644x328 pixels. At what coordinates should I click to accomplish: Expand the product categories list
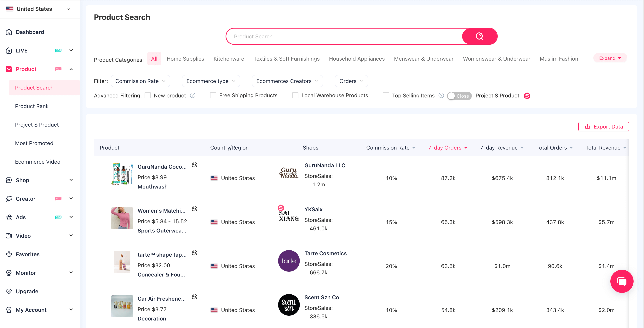(x=610, y=58)
